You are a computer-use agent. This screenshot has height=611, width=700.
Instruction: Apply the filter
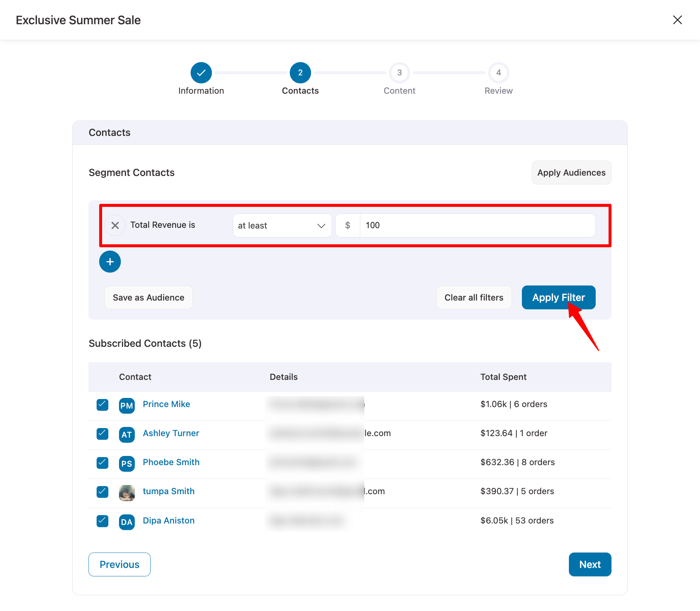(558, 297)
